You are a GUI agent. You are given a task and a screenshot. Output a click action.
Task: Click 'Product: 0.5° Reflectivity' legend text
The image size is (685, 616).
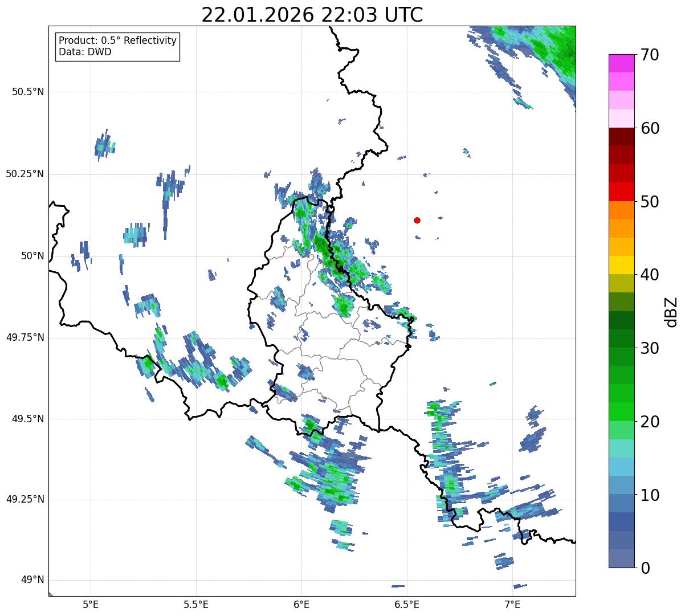(x=118, y=40)
